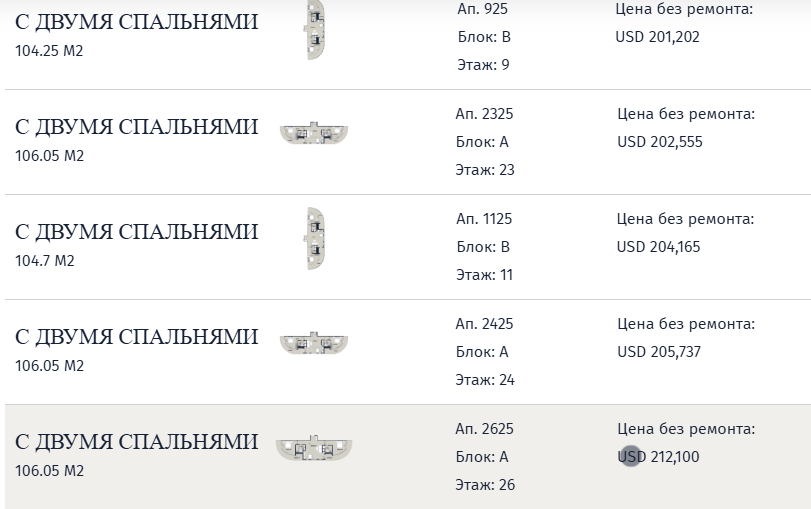Click the 'Ап. 925' apartment number
Viewport: 811px width, 509px height.
[480, 9]
